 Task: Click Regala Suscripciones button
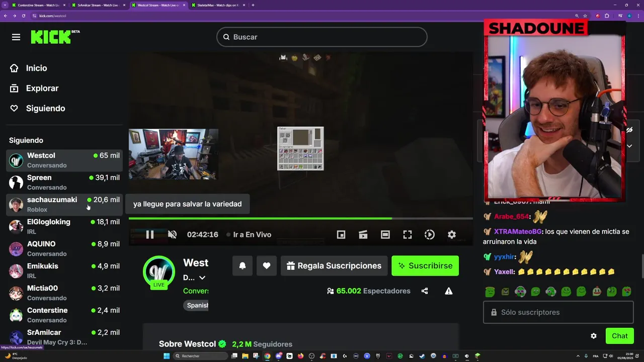334,265
